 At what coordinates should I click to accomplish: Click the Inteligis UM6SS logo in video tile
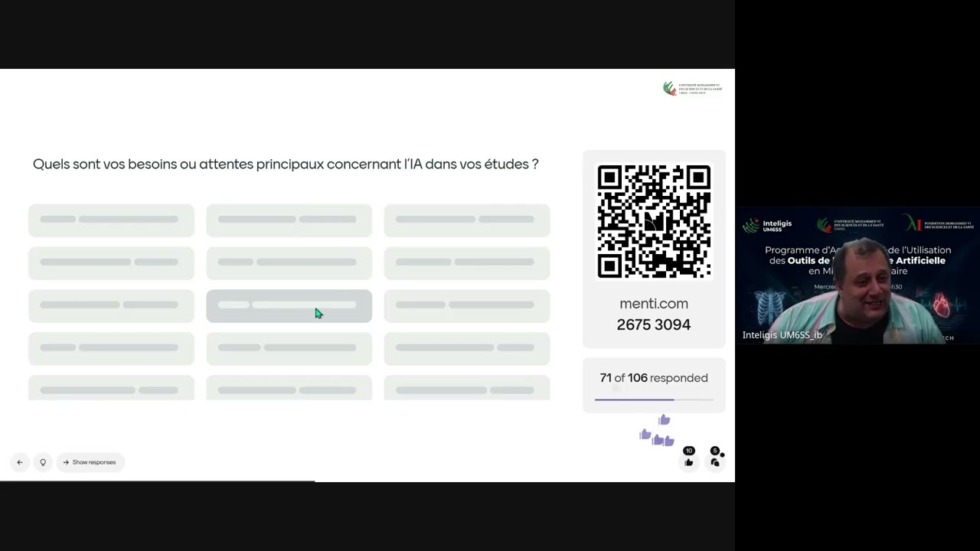click(x=768, y=226)
